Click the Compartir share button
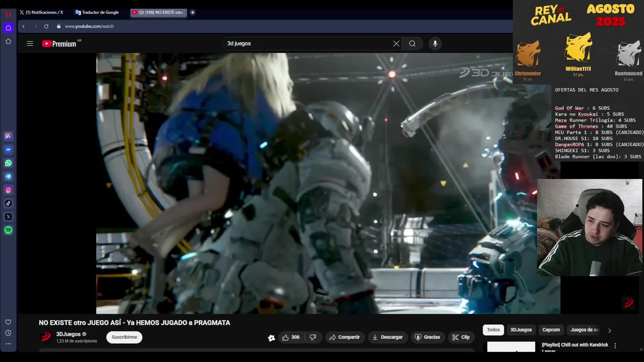Image resolution: width=644 pixels, height=362 pixels. pyautogui.click(x=344, y=337)
